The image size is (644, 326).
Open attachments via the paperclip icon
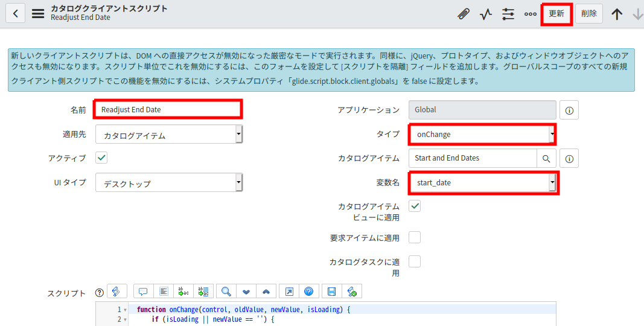click(x=464, y=14)
